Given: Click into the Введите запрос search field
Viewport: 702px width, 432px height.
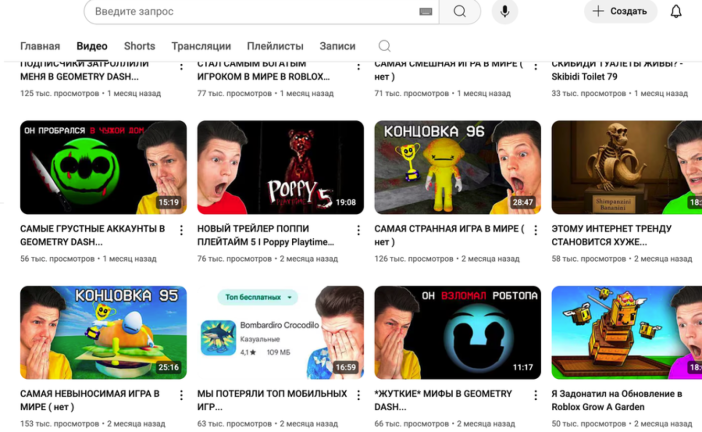Looking at the screenshot, I should [250, 11].
